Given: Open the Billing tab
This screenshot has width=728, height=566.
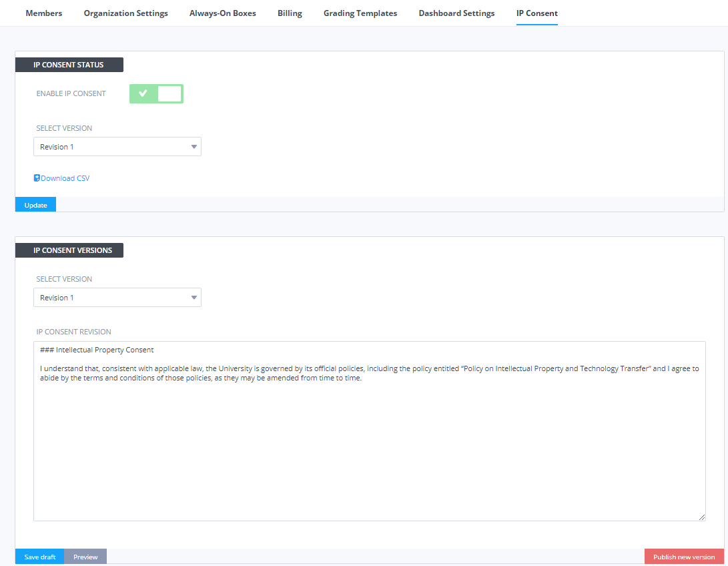Looking at the screenshot, I should pos(290,13).
